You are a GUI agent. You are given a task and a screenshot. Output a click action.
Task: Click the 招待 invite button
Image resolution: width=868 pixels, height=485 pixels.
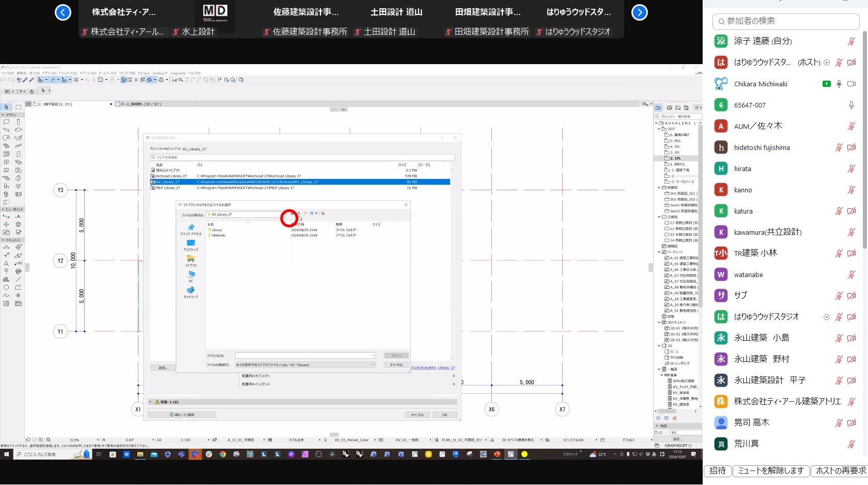[x=718, y=471]
